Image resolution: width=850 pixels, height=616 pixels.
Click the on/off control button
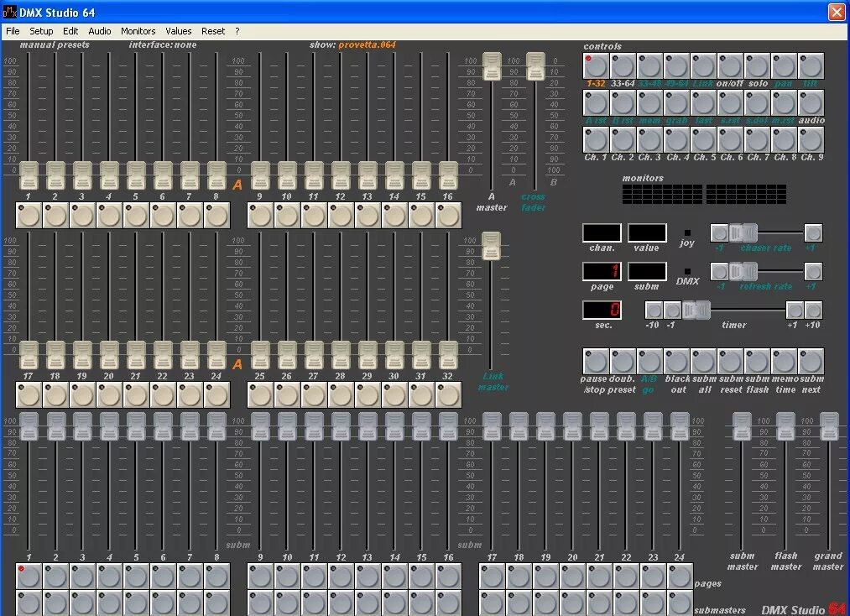(x=730, y=66)
